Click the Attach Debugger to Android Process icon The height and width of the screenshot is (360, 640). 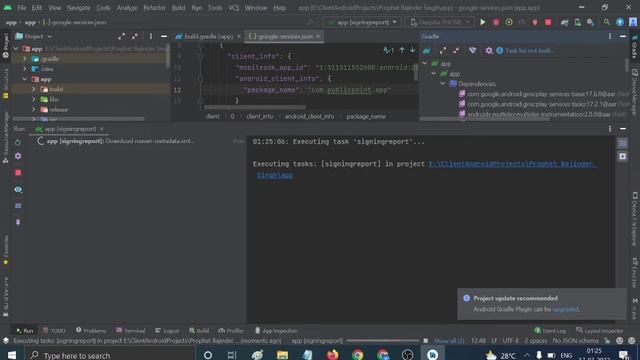coord(535,22)
